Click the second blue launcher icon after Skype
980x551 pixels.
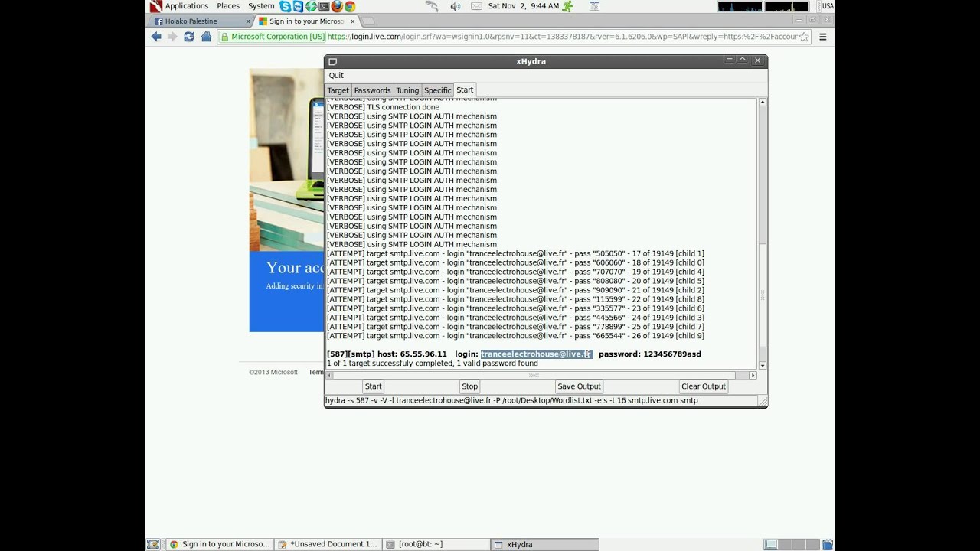(298, 6)
